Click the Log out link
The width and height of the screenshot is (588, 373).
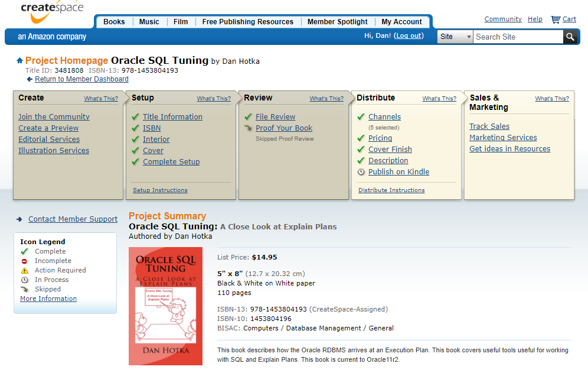click(409, 35)
